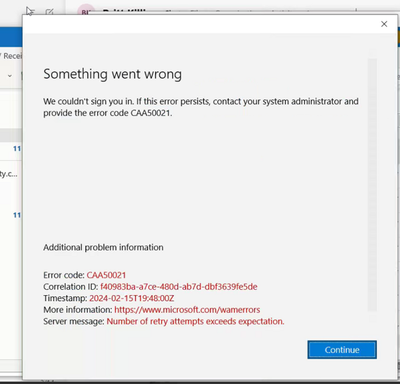The image size is (400, 384).
Task: Click the Timestamp value 2024-02-15T19:48:00Z
Action: click(132, 298)
